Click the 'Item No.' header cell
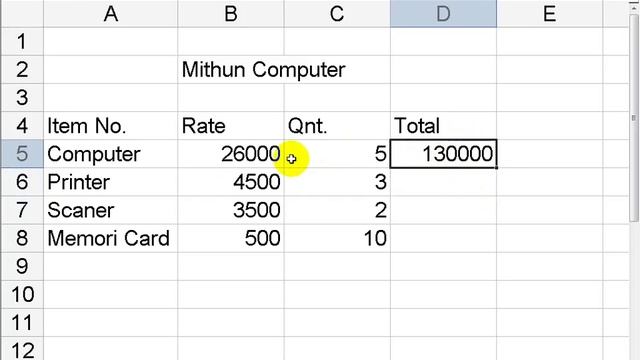 [x=111, y=126]
